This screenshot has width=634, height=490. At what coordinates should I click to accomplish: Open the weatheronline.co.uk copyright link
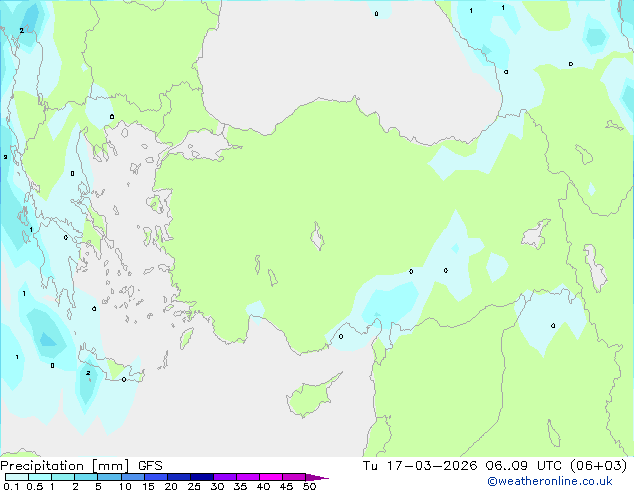click(549, 481)
